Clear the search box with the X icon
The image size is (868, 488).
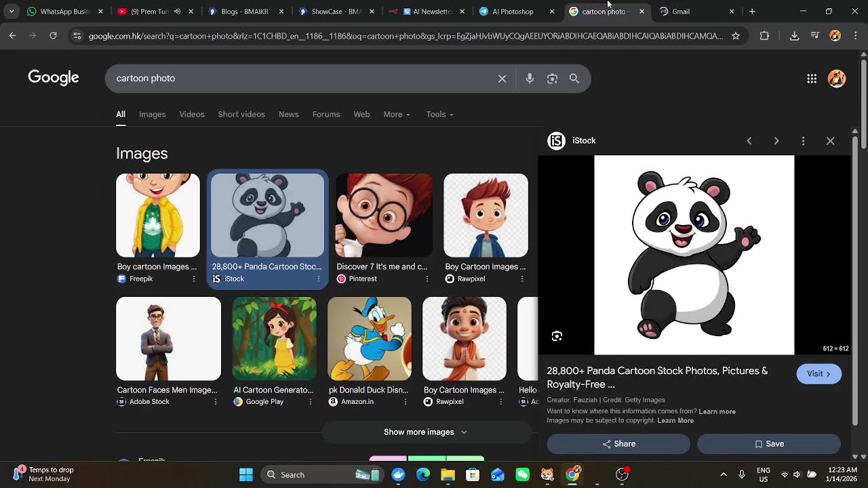502,79
